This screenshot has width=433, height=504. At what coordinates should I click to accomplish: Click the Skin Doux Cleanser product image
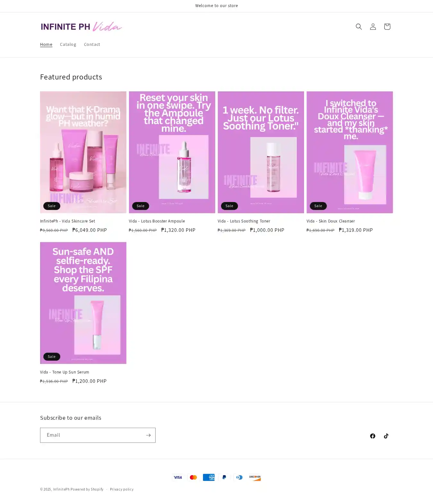(350, 152)
